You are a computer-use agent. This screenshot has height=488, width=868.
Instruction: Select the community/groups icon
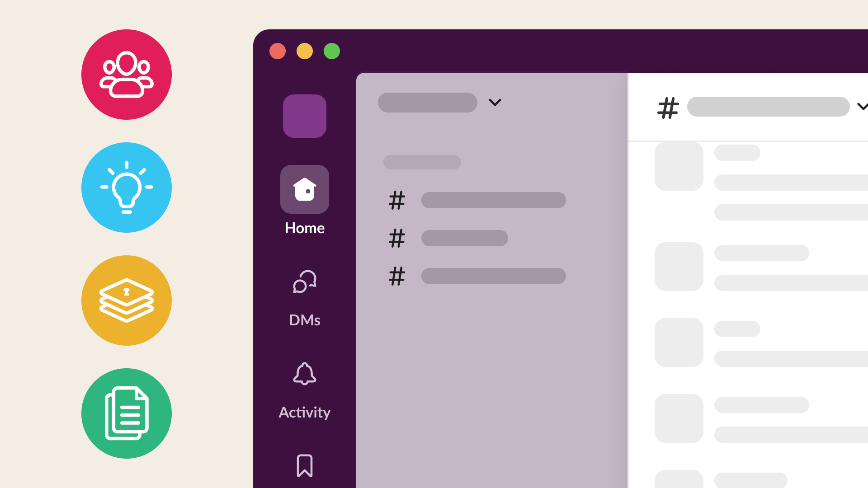pyautogui.click(x=127, y=75)
